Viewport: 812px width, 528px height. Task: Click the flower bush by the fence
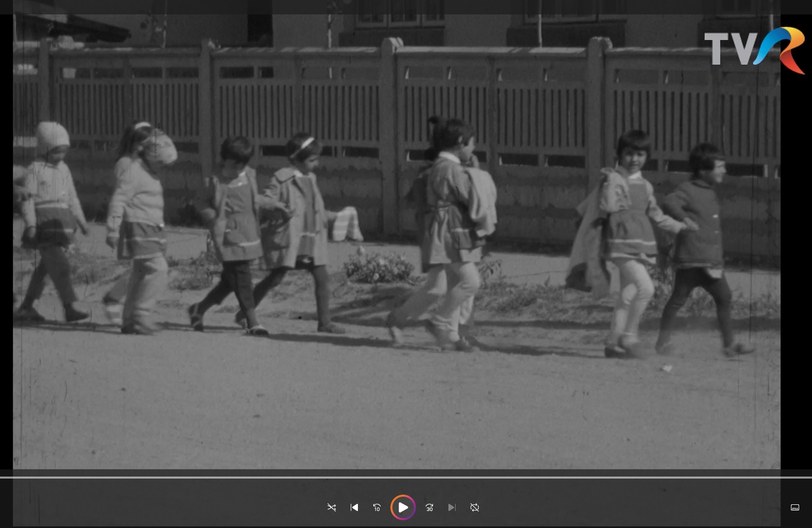[x=378, y=267]
